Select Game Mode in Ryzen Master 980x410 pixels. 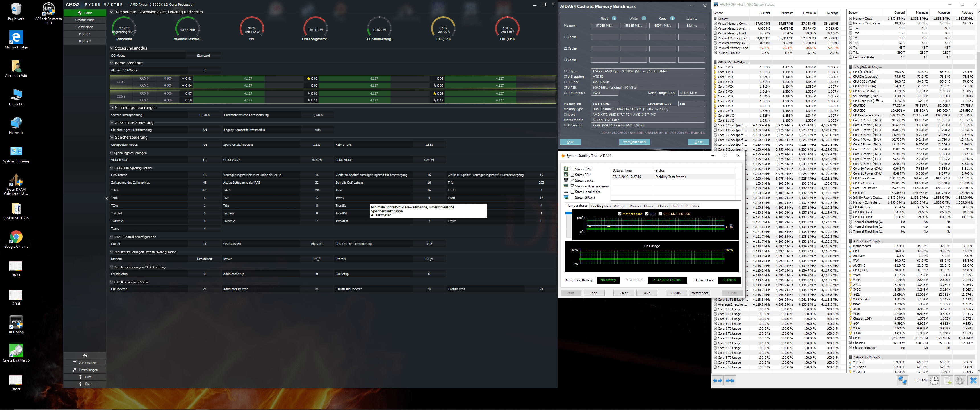click(85, 27)
